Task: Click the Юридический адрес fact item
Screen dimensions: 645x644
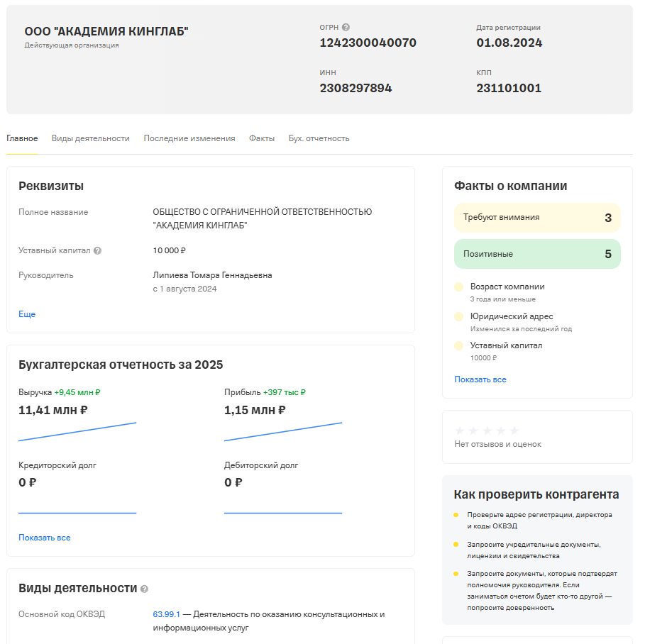Action: [x=513, y=322]
